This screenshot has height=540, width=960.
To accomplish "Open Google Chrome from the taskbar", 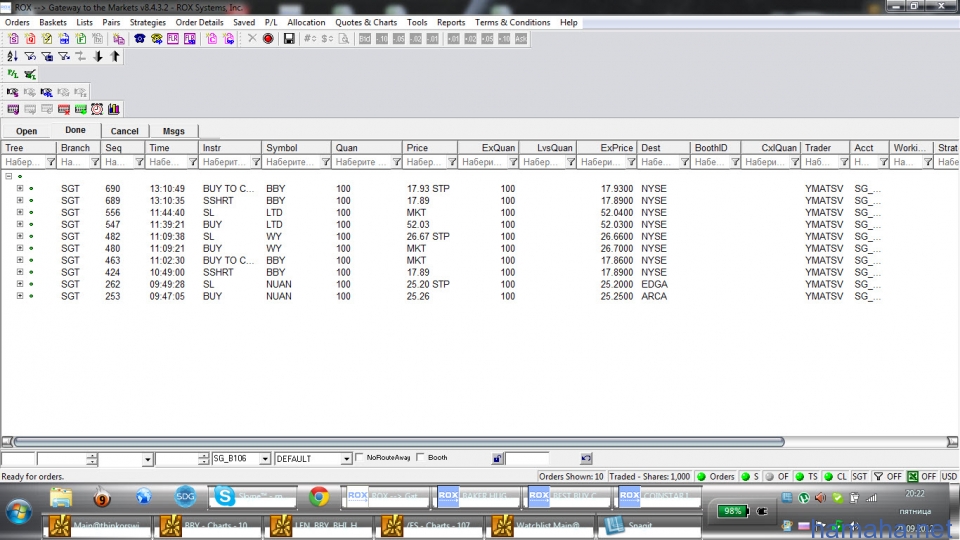I will point(318,497).
